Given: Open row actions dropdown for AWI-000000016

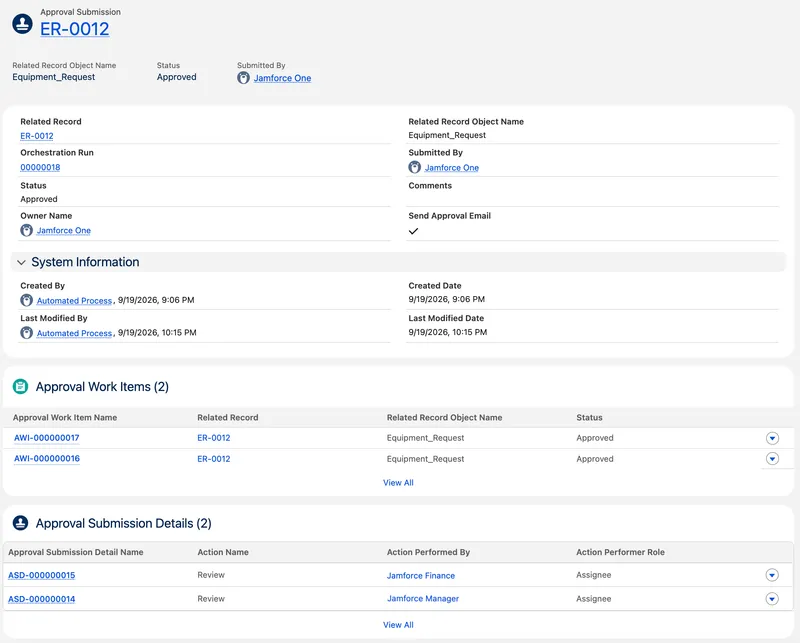Looking at the screenshot, I should coord(772,459).
